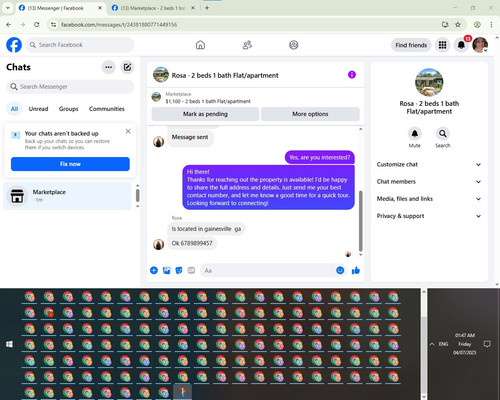Click the chat list scrollbar
The image size is (500, 400).
(137, 196)
